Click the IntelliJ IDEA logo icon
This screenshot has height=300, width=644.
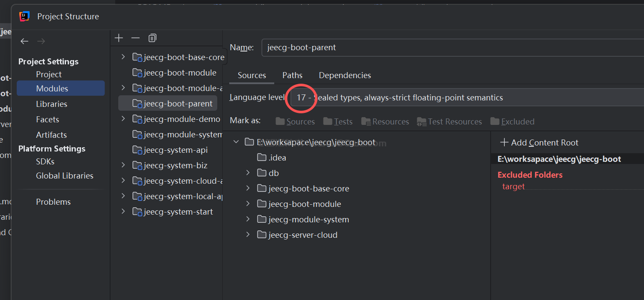[x=24, y=16]
